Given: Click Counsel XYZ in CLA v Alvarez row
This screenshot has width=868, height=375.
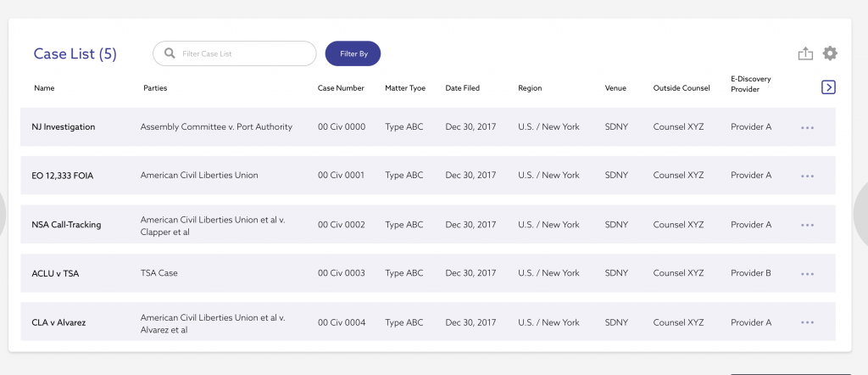Looking at the screenshot, I should 678,322.
